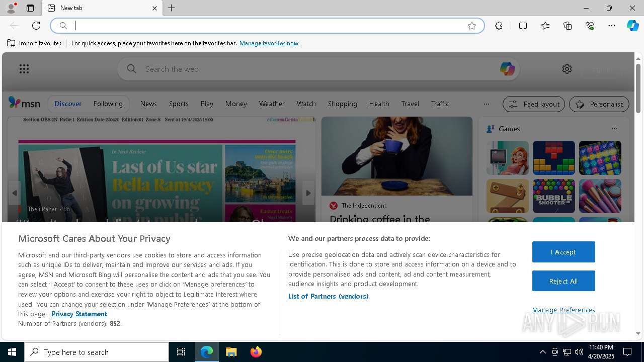Viewport: 644px width, 362px height.
Task: Close the New tab tab
Action: pyautogui.click(x=154, y=8)
